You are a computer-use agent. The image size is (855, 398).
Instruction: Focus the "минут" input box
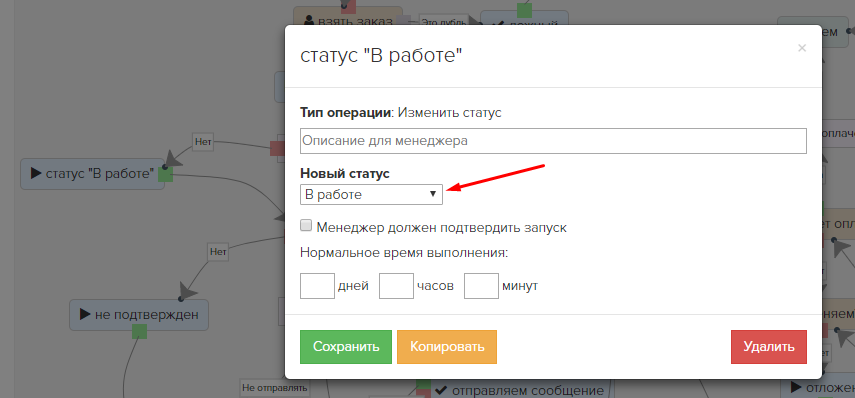pyautogui.click(x=481, y=286)
